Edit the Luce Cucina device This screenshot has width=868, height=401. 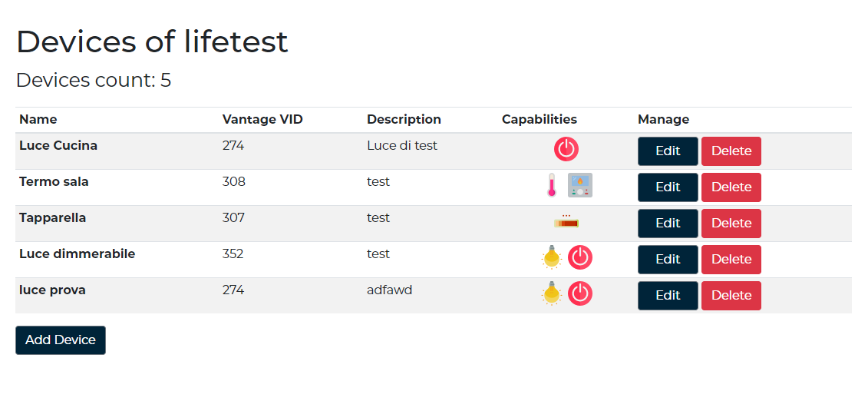click(x=668, y=151)
